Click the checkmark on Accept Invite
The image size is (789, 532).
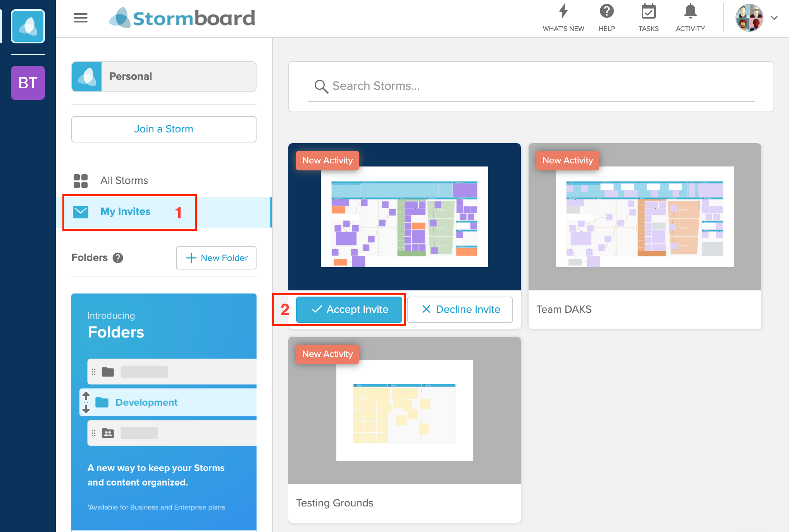(317, 309)
